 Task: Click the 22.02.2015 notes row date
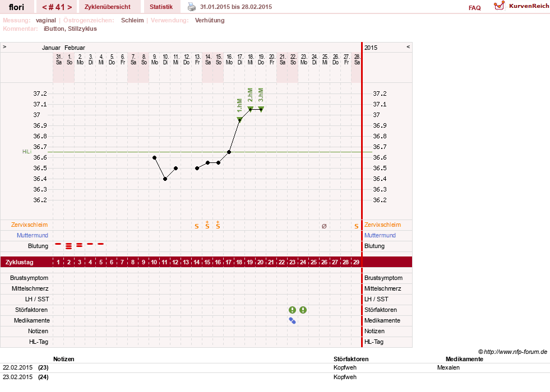pos(17,367)
